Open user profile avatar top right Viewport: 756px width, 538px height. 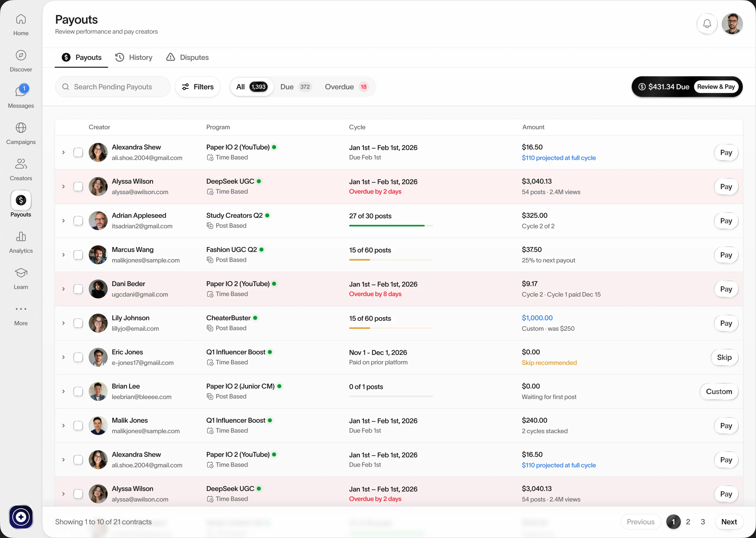732,24
